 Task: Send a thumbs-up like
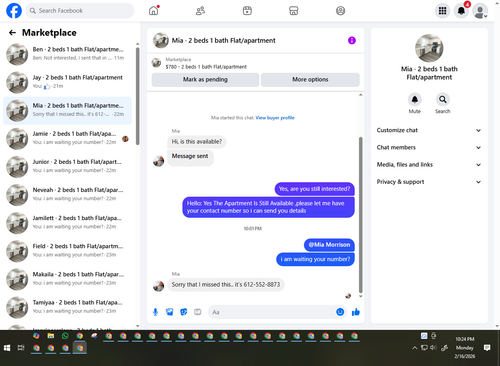tap(356, 312)
